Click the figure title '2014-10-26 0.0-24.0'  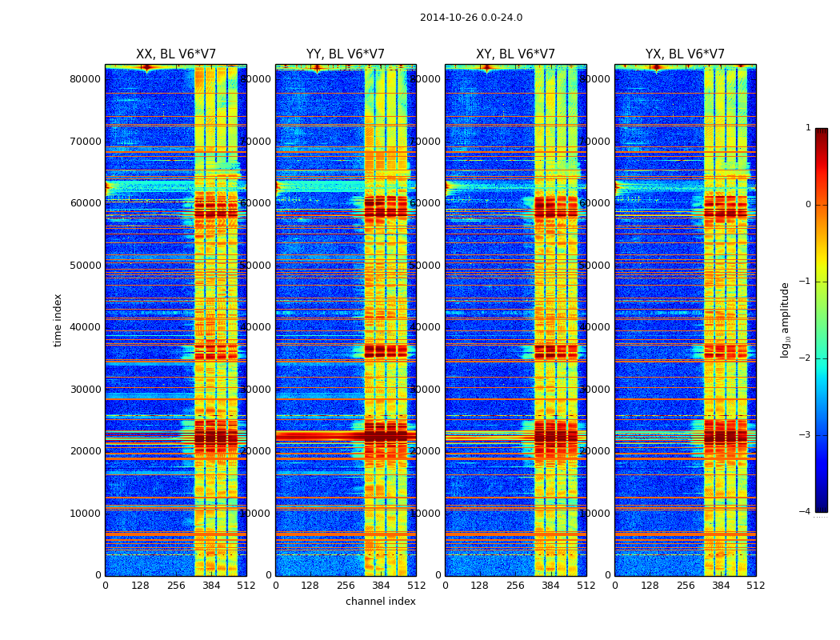[470, 18]
